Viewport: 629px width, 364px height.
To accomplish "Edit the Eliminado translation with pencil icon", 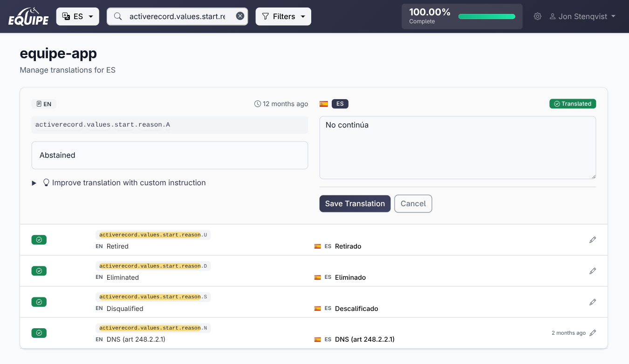I will click(x=593, y=271).
